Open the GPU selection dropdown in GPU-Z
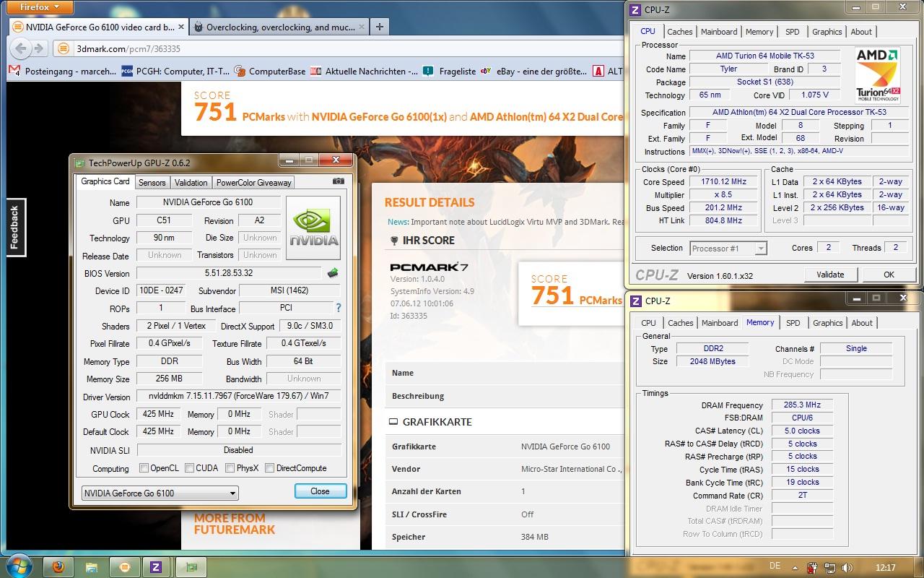The width and height of the screenshot is (924, 578). coord(160,493)
